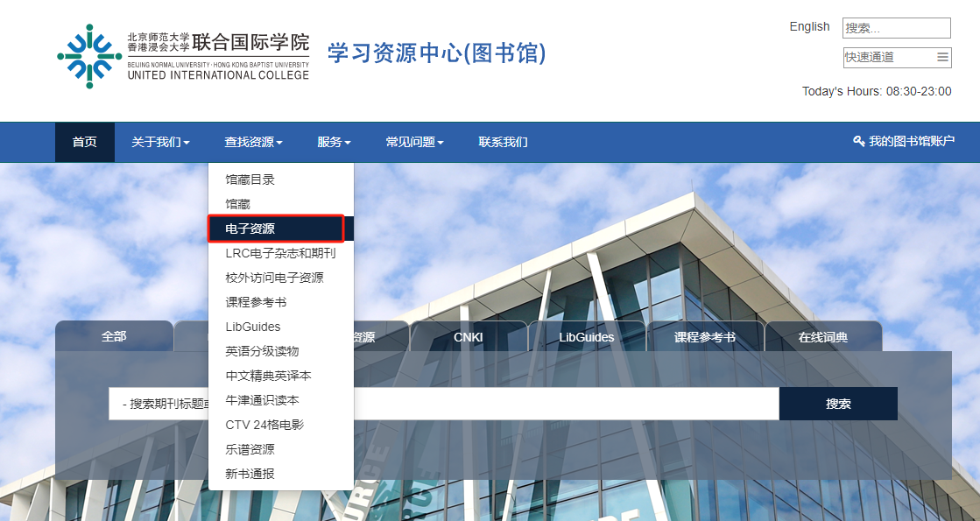Select 电子资源 from the dropdown list
The height and width of the screenshot is (521, 980).
click(x=250, y=229)
